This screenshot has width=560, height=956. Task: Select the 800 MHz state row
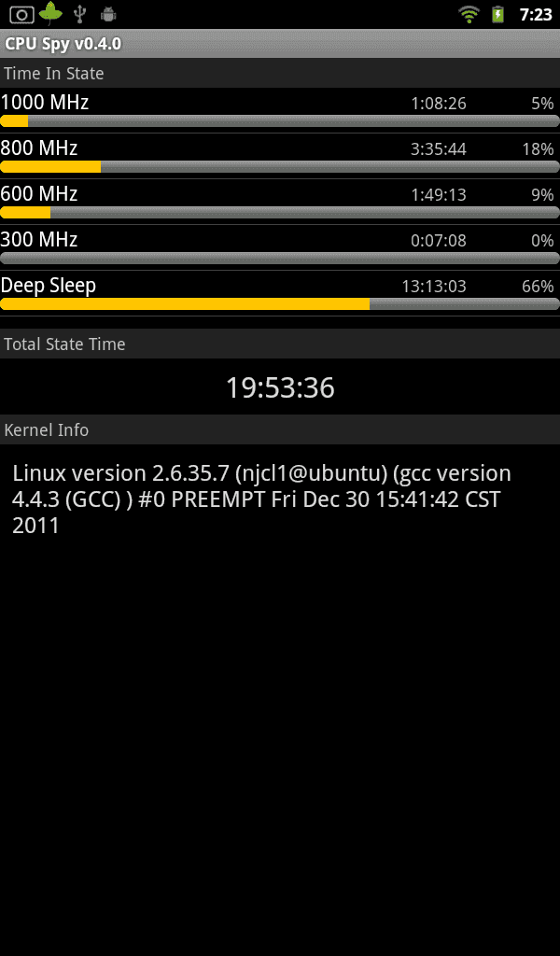point(280,156)
